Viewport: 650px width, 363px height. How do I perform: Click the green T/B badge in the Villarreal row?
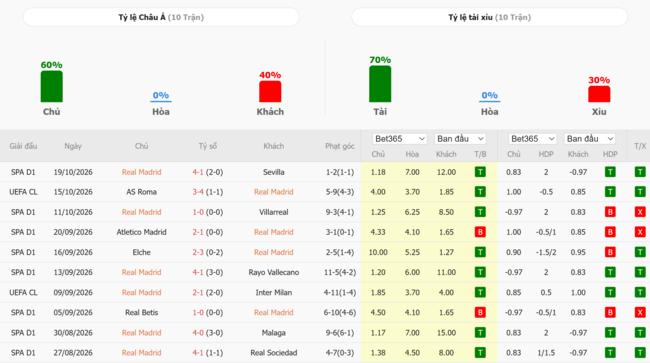[x=480, y=212]
